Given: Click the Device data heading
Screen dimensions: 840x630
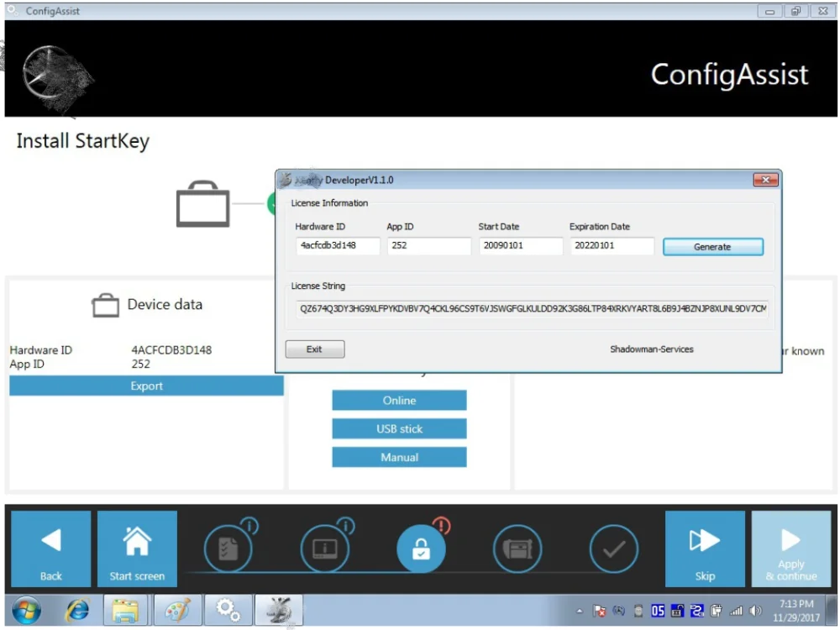Looking at the screenshot, I should [165, 304].
